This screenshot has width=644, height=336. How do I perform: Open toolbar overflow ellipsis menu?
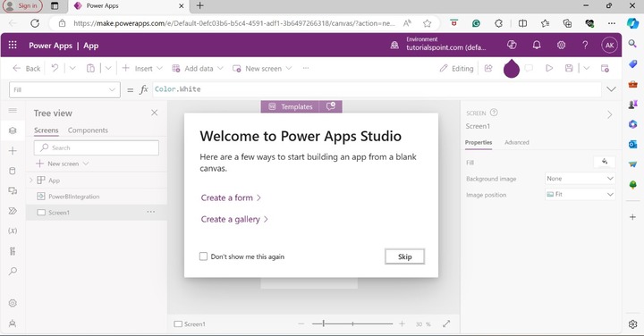point(306,68)
